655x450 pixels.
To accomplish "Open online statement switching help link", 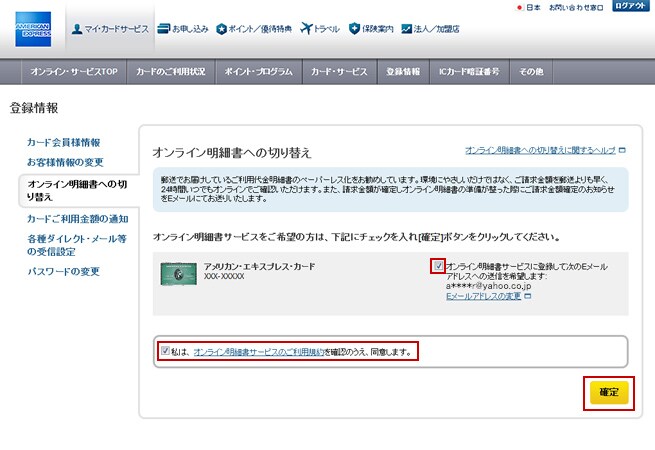I will pyautogui.click(x=540, y=149).
